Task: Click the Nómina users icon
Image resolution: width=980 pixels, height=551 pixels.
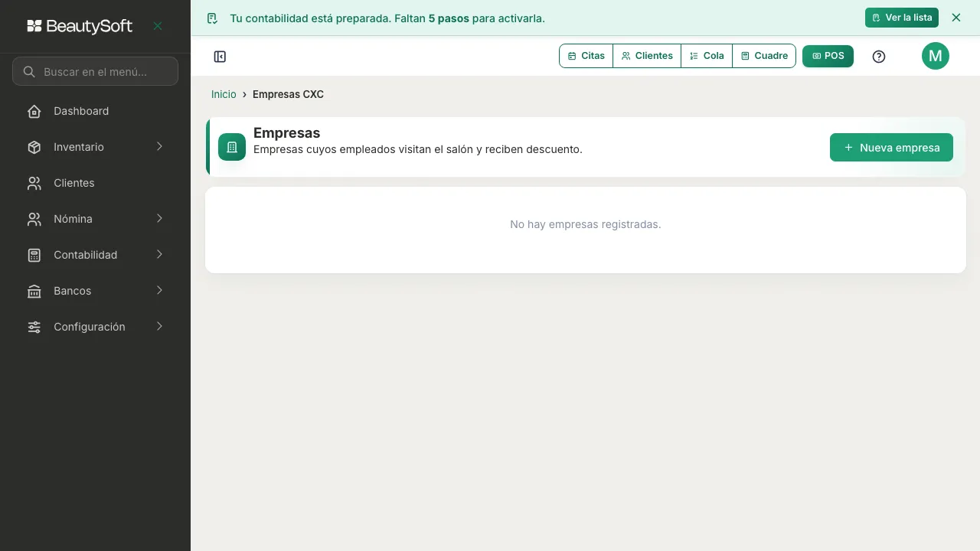Action: 34,219
